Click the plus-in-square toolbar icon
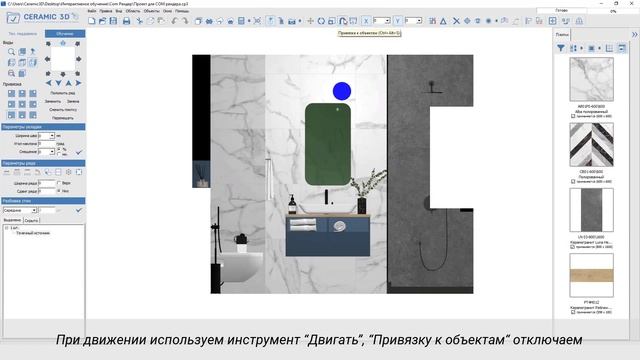Screen dimensions: 640x360 [x=552, y=21]
